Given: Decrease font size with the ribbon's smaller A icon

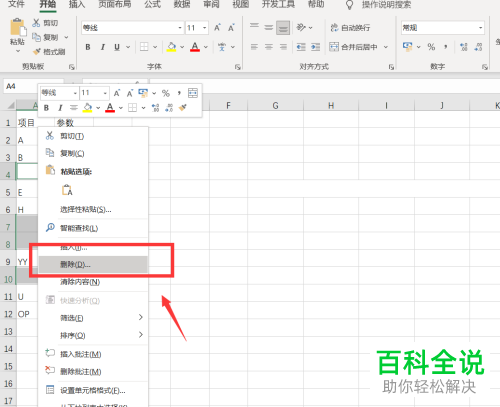Looking at the screenshot, I should click(231, 28).
